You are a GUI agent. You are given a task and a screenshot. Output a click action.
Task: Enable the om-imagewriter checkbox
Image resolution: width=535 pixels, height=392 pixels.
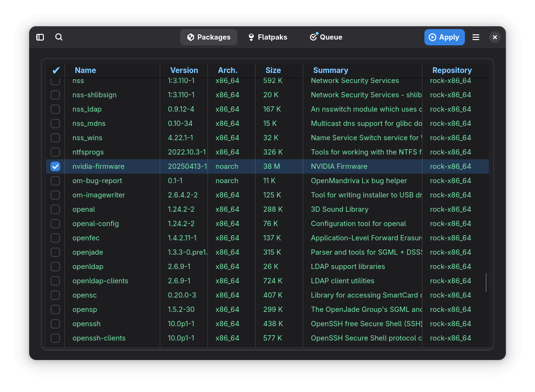pyautogui.click(x=55, y=195)
